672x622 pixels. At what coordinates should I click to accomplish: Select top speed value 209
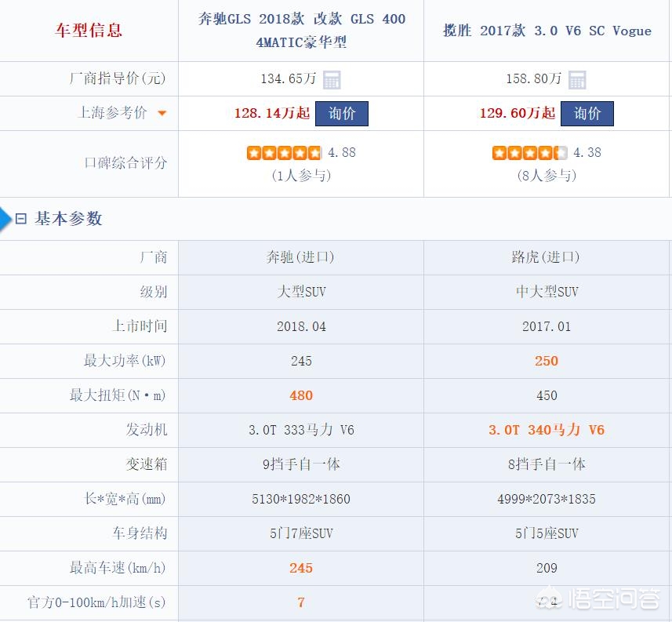coord(547,569)
